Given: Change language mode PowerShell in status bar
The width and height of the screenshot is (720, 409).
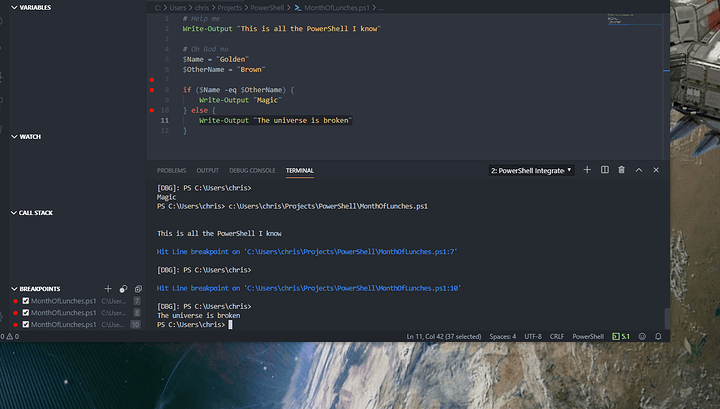Looking at the screenshot, I should tap(588, 336).
